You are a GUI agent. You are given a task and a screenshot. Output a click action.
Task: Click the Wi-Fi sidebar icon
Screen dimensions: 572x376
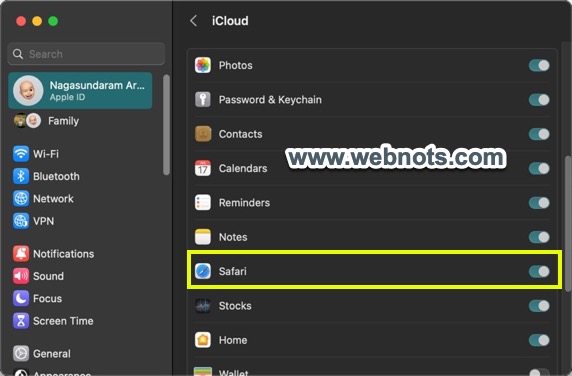21,154
